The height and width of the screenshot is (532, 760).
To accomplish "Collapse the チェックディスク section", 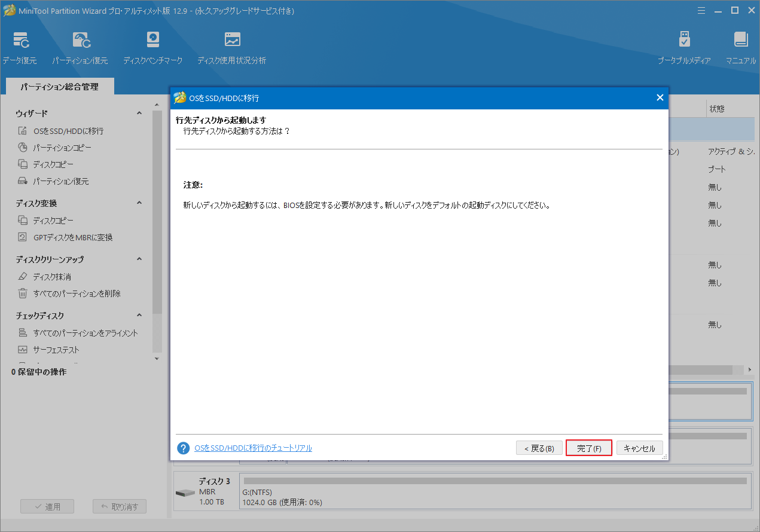I will click(139, 316).
